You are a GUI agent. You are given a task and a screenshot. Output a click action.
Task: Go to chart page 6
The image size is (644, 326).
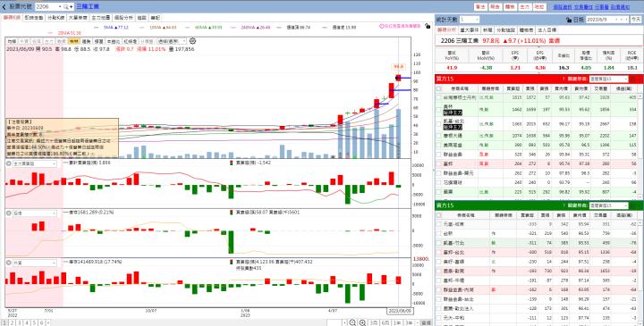(41, 322)
